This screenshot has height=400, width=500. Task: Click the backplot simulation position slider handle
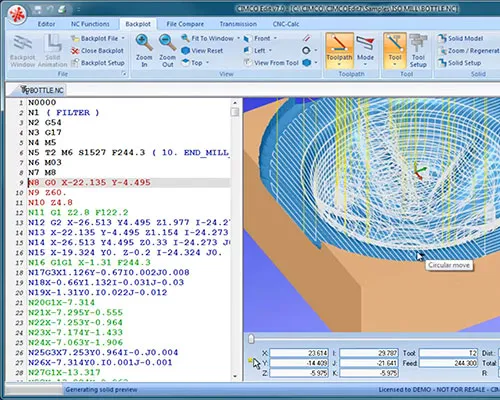pyautogui.click(x=251, y=339)
